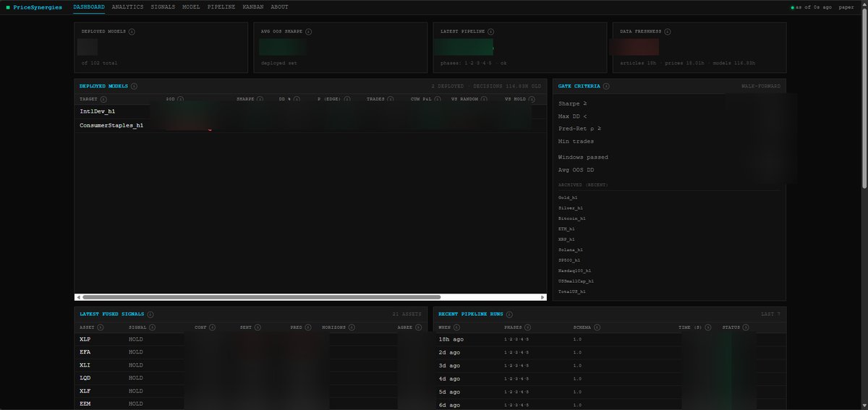Show info for Latest Fused Signals heading
Viewport: 868px width, 410px height.
(x=150, y=315)
